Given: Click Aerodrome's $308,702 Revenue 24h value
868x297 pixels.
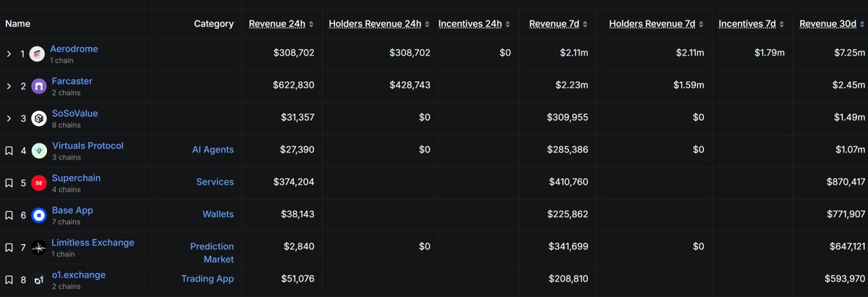Looking at the screenshot, I should point(294,54).
